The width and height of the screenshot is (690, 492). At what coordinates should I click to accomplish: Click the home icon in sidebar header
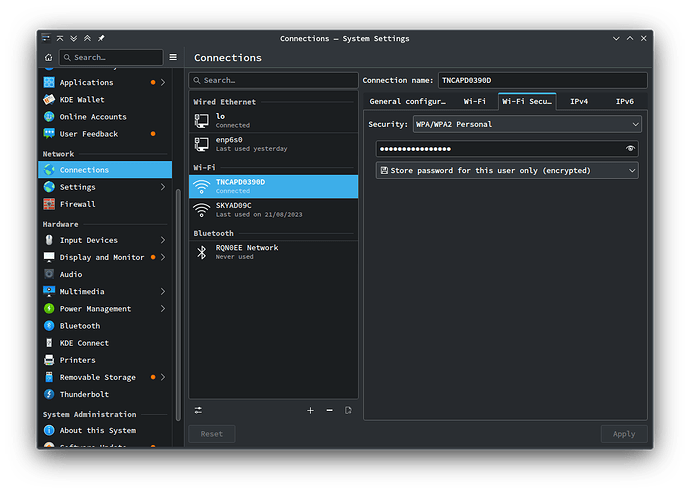(x=48, y=57)
